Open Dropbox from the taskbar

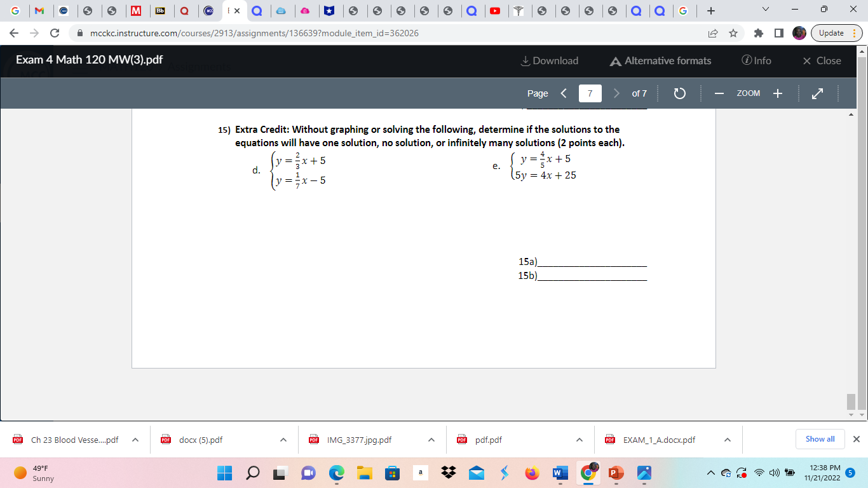tap(449, 473)
